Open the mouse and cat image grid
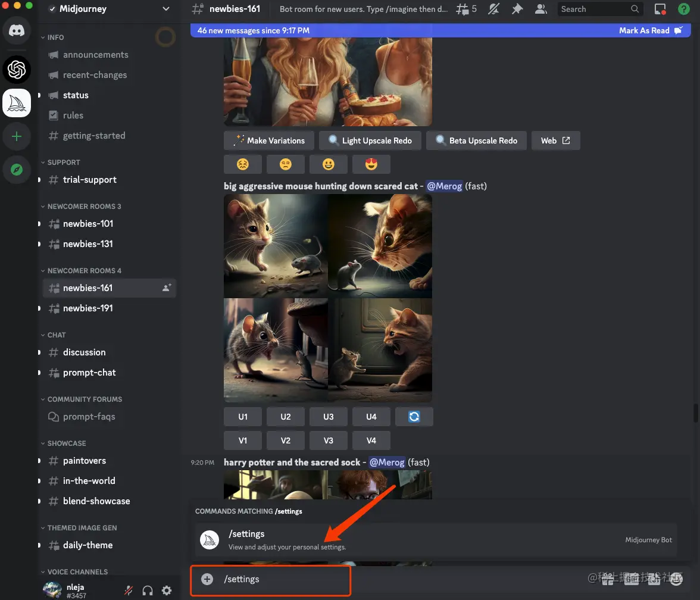700x600 pixels. (327, 298)
